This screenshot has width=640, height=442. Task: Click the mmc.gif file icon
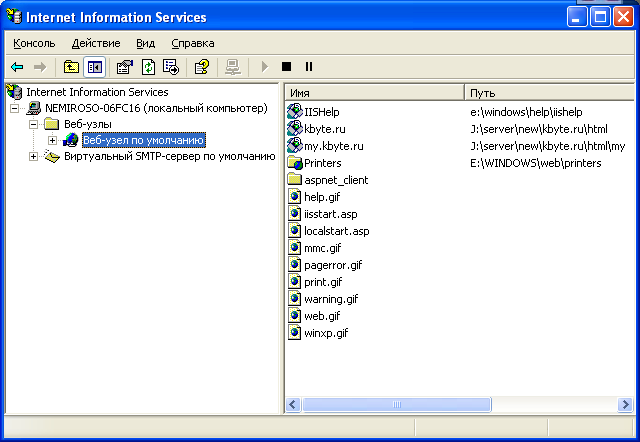[x=294, y=248]
